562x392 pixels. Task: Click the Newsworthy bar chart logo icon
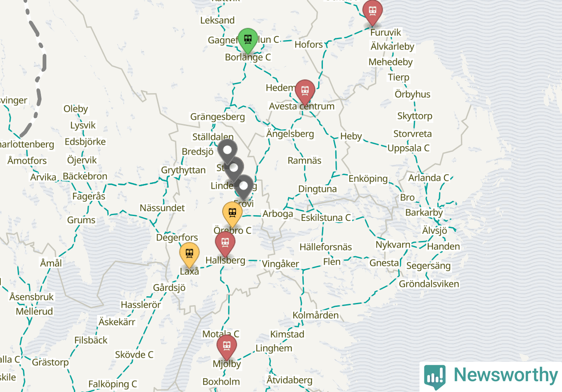[435, 377]
